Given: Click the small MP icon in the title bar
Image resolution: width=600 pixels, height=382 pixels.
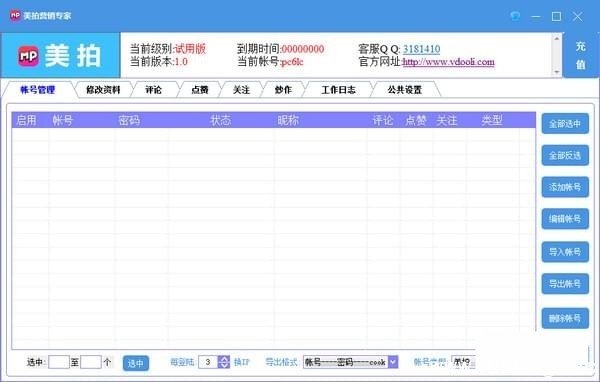Looking at the screenshot, I should coord(15,15).
